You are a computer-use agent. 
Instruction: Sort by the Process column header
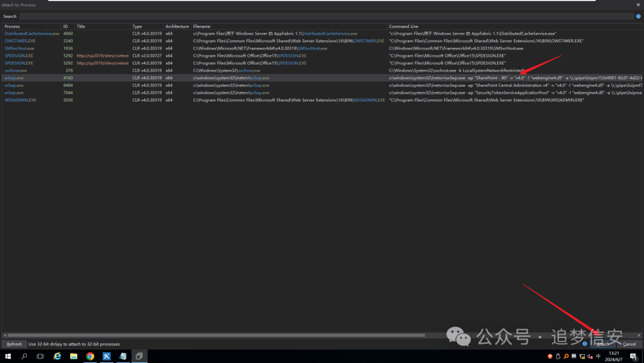click(x=32, y=26)
